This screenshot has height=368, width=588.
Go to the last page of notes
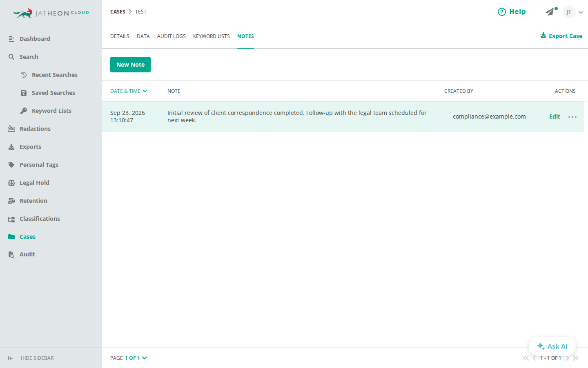[x=576, y=358]
